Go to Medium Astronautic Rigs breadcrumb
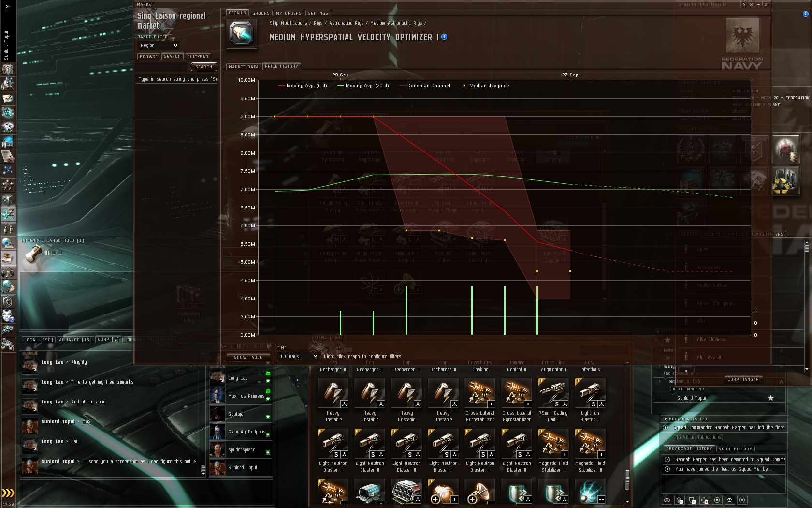The height and width of the screenshot is (508, 812). tap(396, 23)
